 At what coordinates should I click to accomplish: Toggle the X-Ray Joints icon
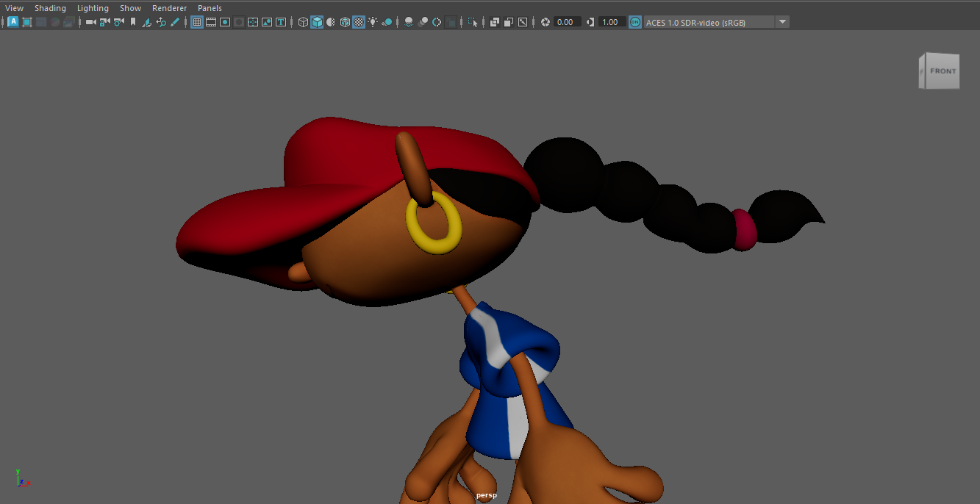point(523,22)
